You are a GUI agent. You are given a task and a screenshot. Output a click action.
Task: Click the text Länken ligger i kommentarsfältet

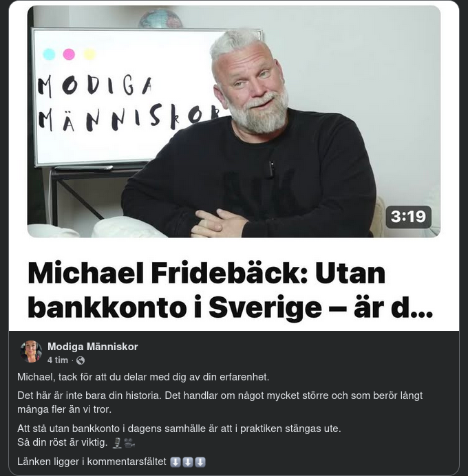click(x=92, y=462)
